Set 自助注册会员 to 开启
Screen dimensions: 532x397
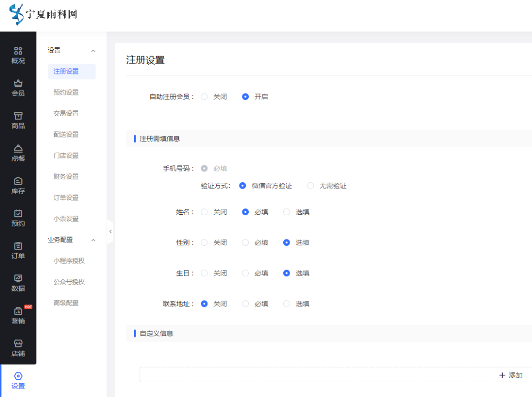click(245, 97)
